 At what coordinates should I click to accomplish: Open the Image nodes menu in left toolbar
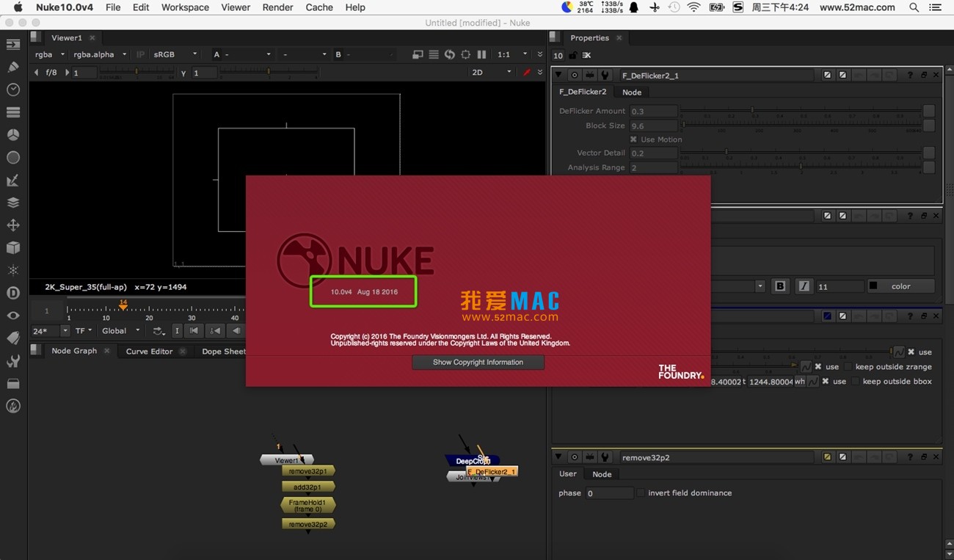click(x=13, y=44)
